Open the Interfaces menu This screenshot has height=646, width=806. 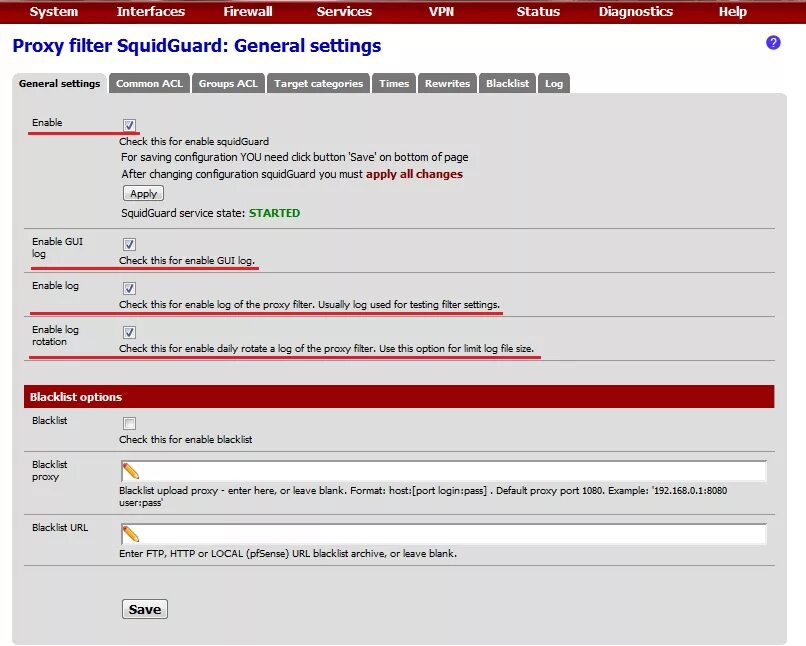pos(150,11)
